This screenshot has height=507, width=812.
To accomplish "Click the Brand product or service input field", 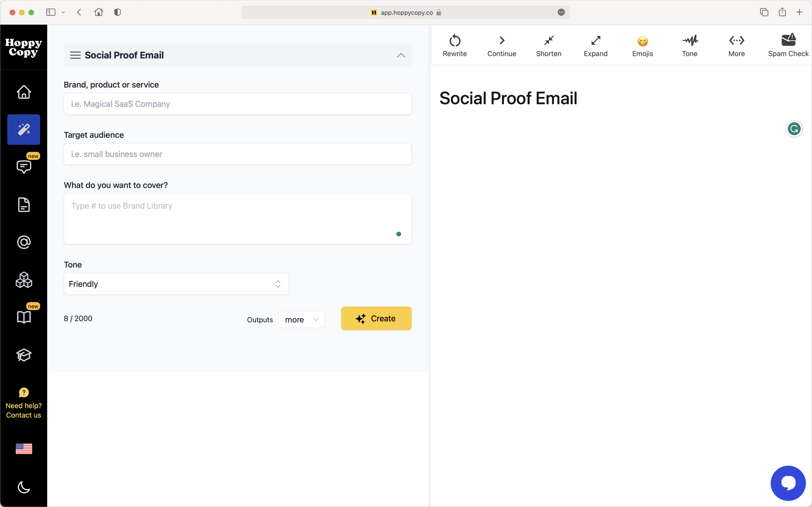I will coord(237,104).
